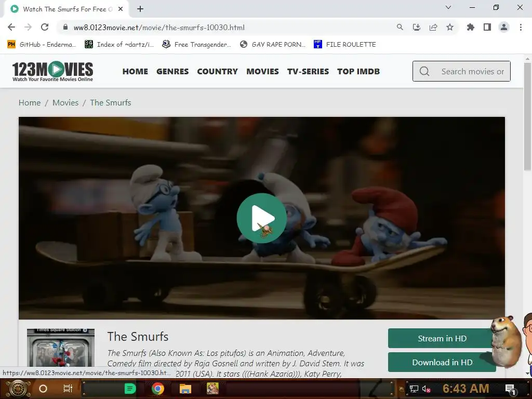
Task: Open the tab search chevron
Action: click(x=448, y=7)
